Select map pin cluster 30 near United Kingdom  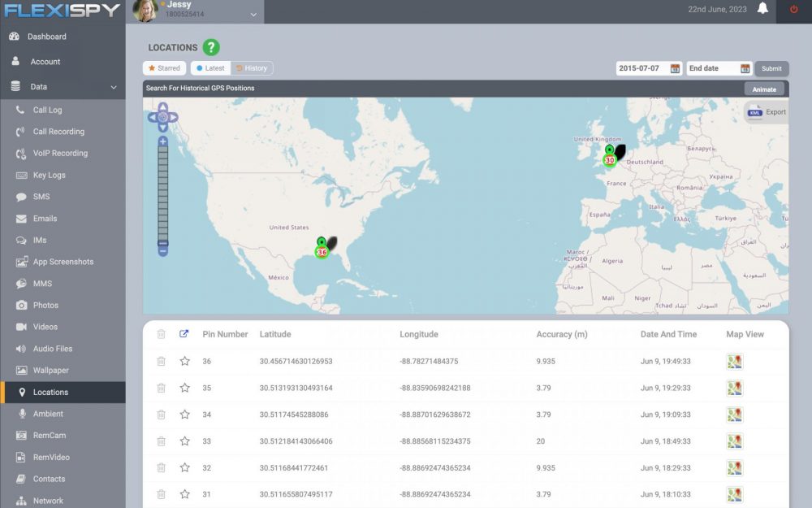610,160
